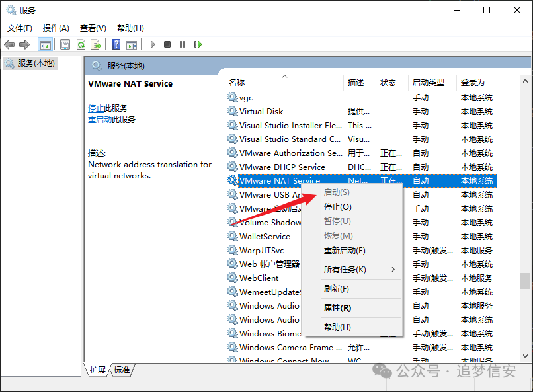Screen dimensions: 533x392
Task: Choose 属性(R) in the context menu
Action: pyautogui.click(x=337, y=308)
